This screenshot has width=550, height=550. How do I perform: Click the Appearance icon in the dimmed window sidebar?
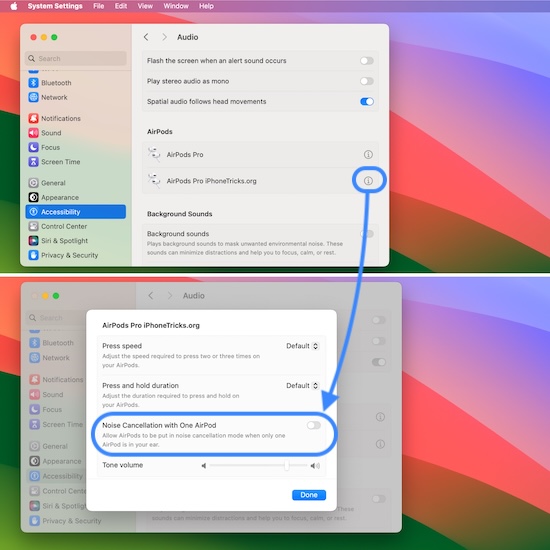click(34, 461)
